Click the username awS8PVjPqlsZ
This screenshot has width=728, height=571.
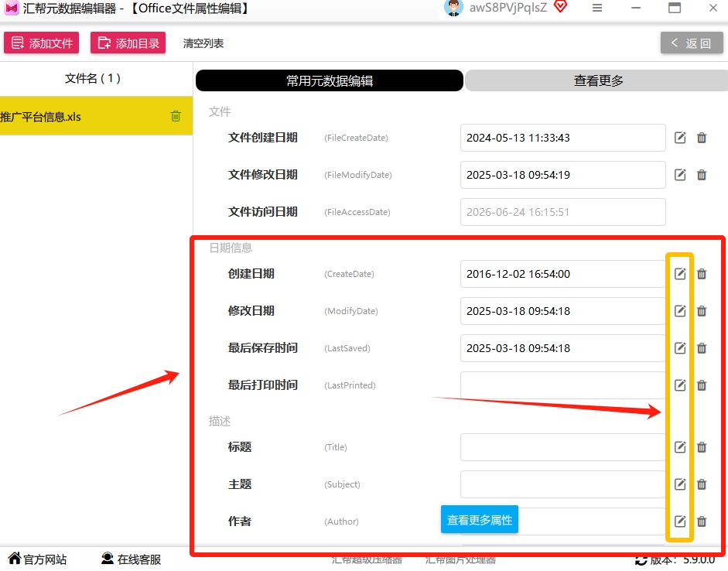pyautogui.click(x=508, y=8)
